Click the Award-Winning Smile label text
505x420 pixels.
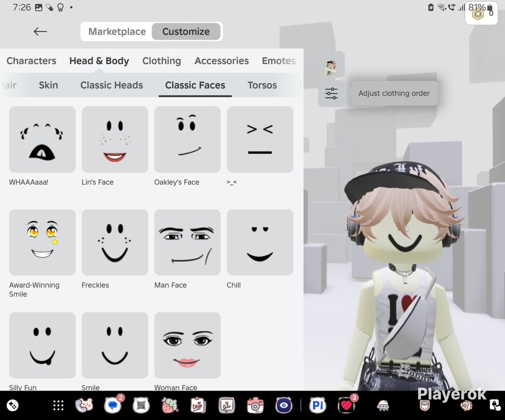pos(34,290)
